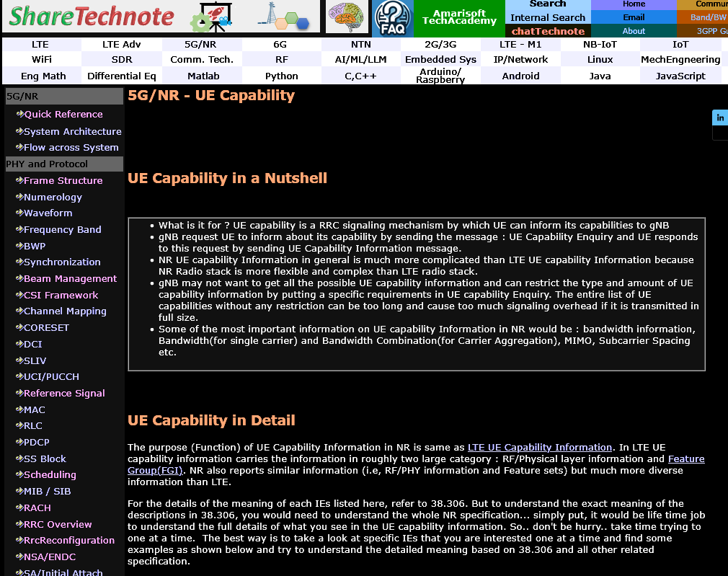The width and height of the screenshot is (728, 576).
Task: Open BWP sidebar link
Action: 35,247
